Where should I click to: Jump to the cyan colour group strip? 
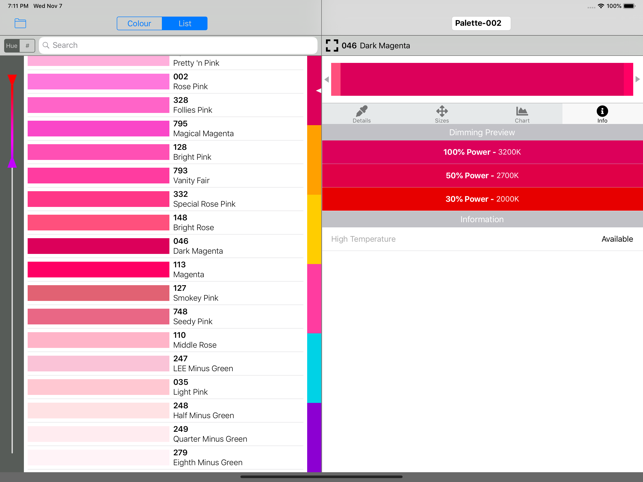pos(314,368)
